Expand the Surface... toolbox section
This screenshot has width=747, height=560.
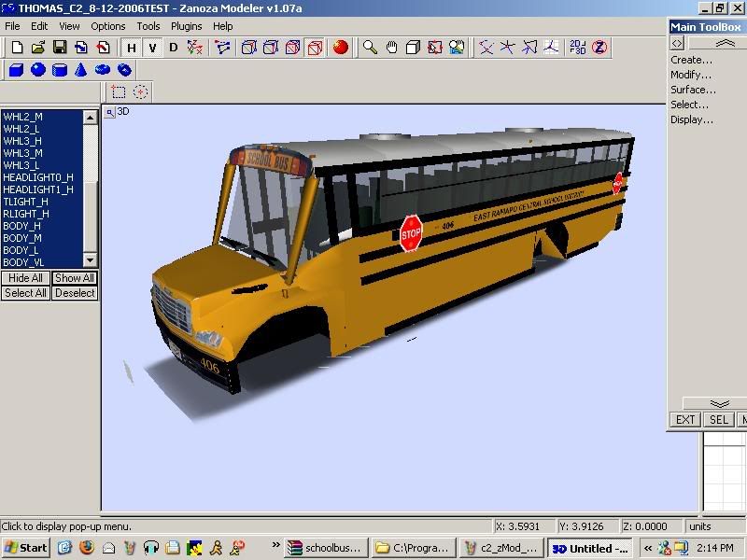(693, 90)
